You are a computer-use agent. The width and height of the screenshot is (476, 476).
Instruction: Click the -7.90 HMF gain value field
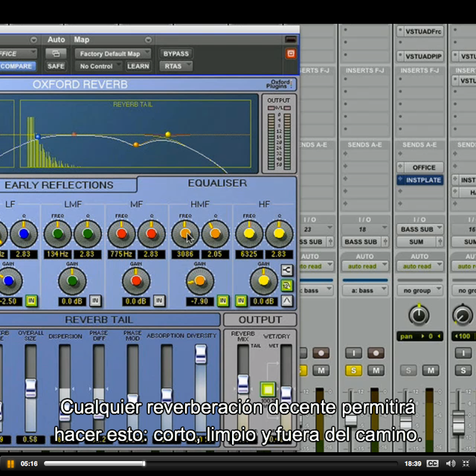pyautogui.click(x=200, y=301)
